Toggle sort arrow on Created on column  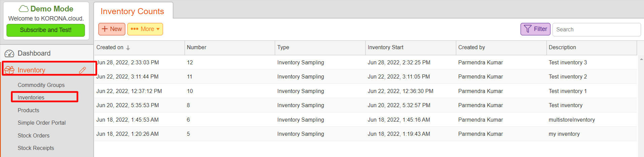point(128,48)
